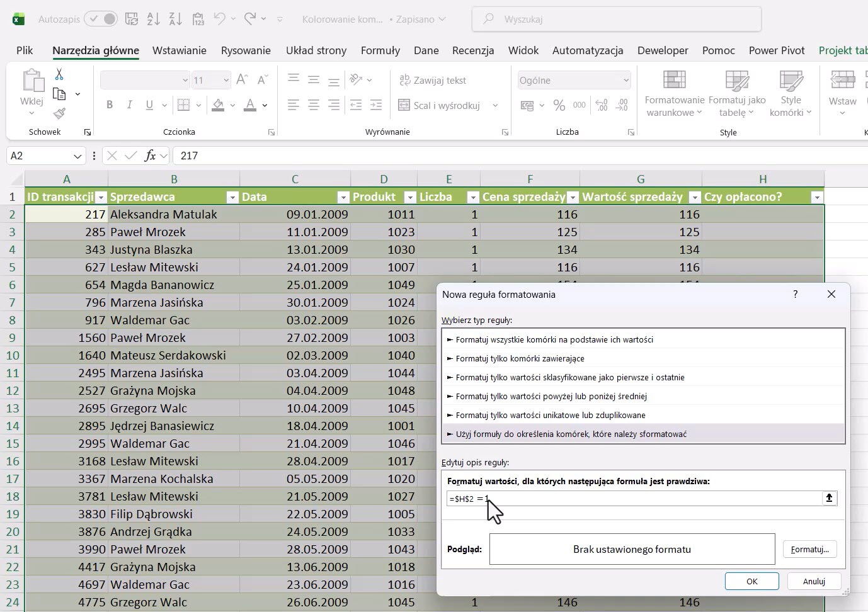The height and width of the screenshot is (612, 868).
Task: Click the Decrease Font Size icon
Action: tap(263, 80)
